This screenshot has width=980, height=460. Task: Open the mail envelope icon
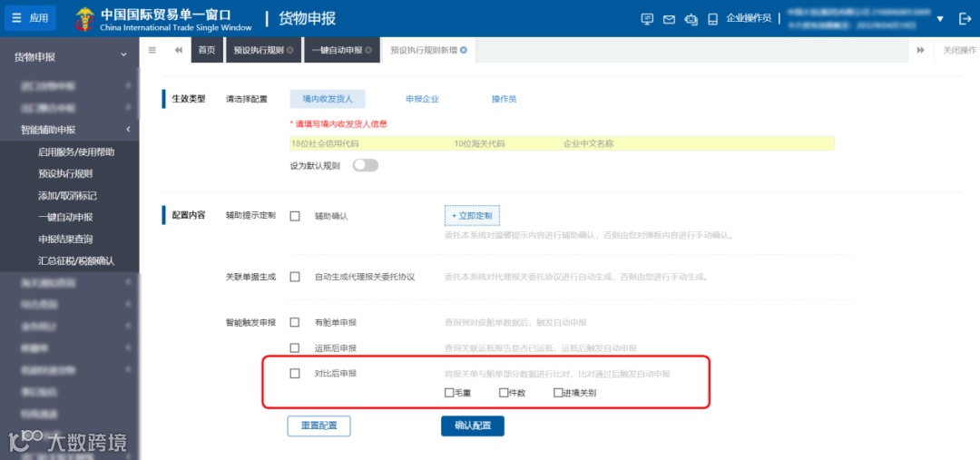[669, 19]
